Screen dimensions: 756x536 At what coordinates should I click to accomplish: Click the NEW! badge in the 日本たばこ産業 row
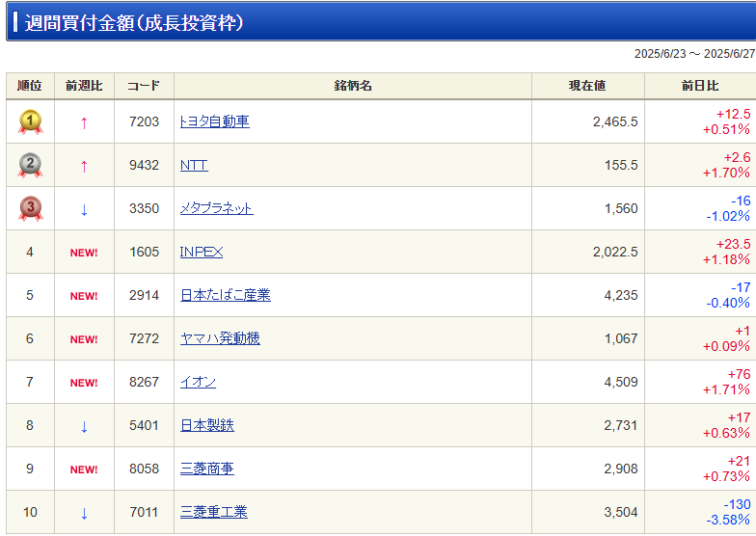84,296
